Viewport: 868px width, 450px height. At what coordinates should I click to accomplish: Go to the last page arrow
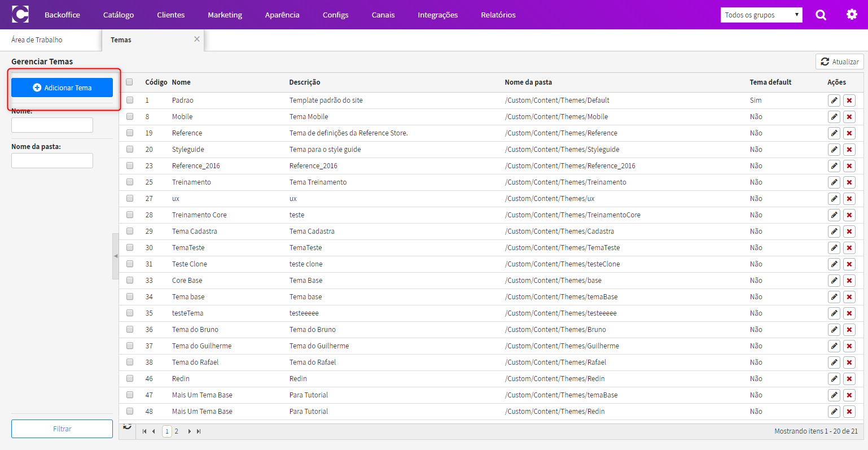tap(199, 431)
